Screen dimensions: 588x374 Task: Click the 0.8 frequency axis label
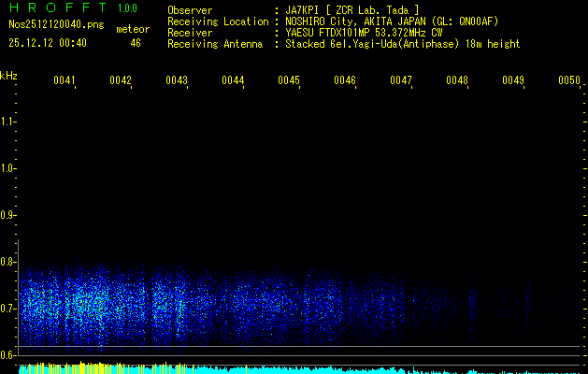pos(8,262)
